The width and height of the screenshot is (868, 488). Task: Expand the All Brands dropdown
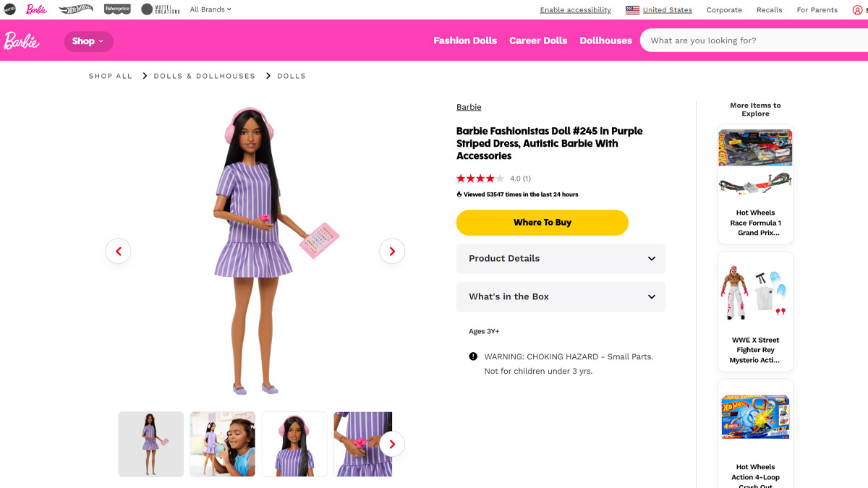point(210,9)
